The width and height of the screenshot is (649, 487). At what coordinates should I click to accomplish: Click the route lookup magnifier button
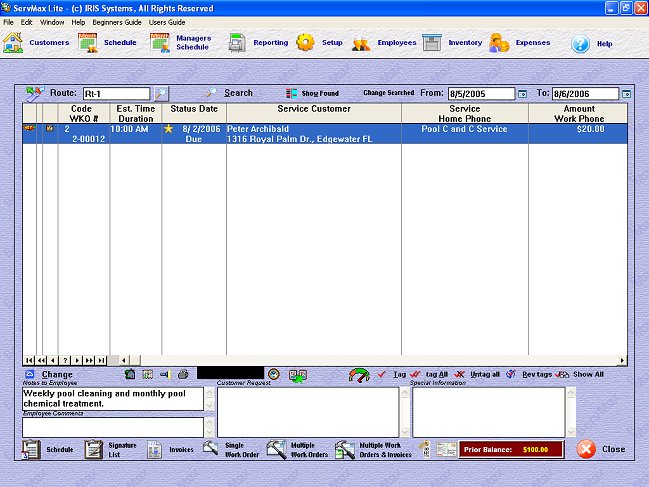pos(161,94)
